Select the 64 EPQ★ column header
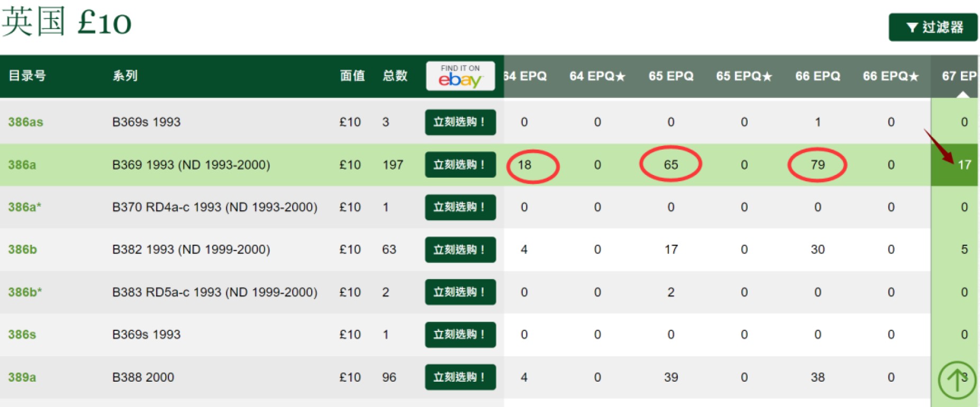The image size is (980, 407). coord(597,76)
